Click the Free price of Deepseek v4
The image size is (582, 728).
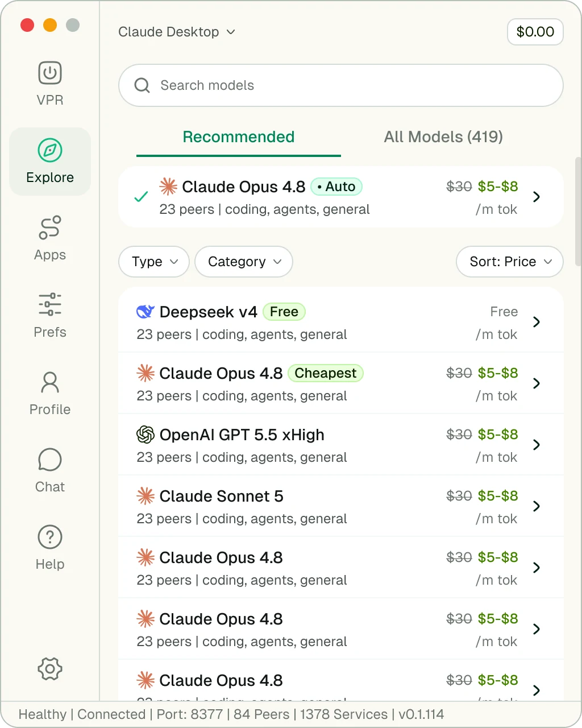(504, 312)
